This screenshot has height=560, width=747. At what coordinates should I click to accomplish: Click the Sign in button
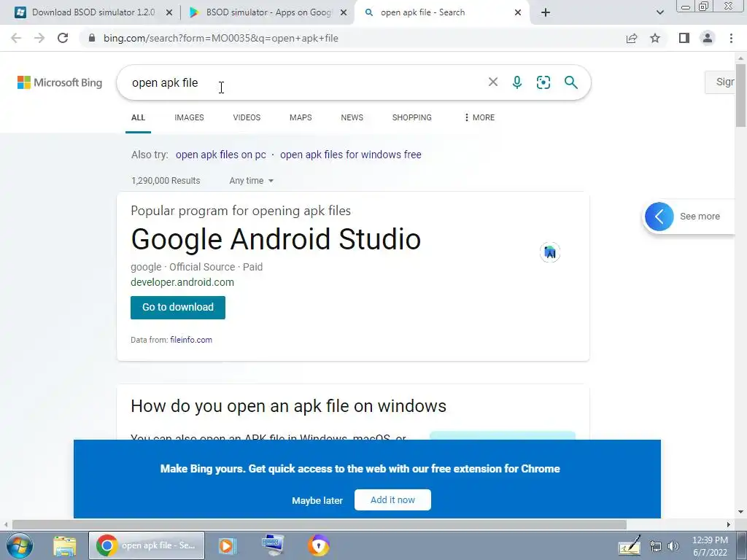pyautogui.click(x=720, y=82)
